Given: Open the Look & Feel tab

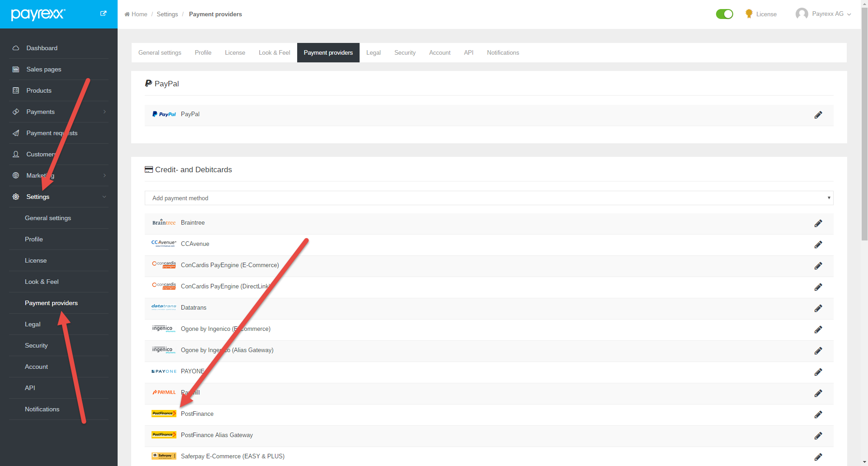Looking at the screenshot, I should pos(275,52).
